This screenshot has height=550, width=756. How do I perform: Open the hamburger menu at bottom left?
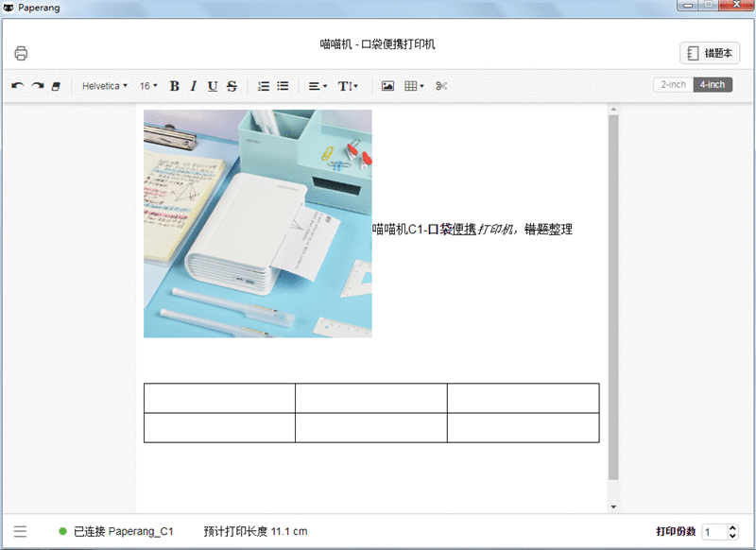(20, 531)
